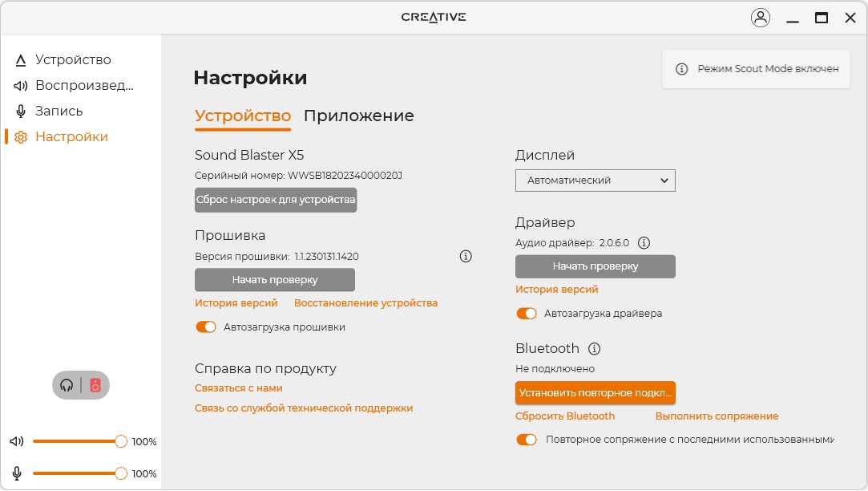Viewport: 868px width, 491px height.
Task: Open the Приложение tab
Action: [x=358, y=116]
